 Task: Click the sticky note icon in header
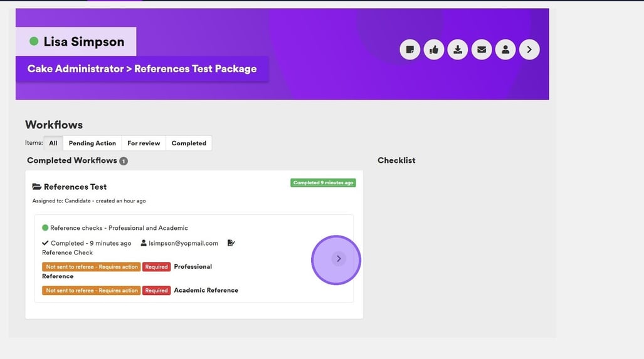tap(410, 49)
